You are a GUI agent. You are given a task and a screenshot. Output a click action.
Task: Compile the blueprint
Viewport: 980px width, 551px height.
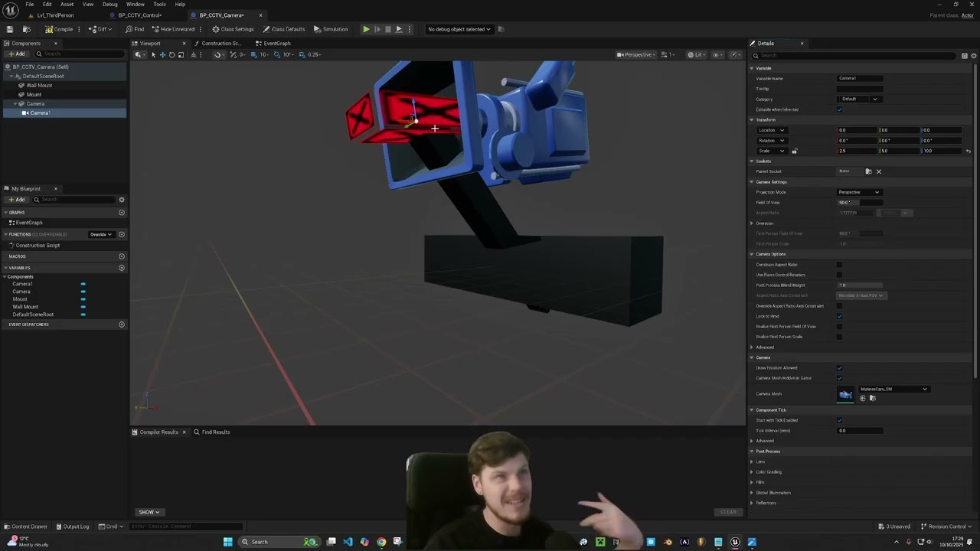point(59,29)
